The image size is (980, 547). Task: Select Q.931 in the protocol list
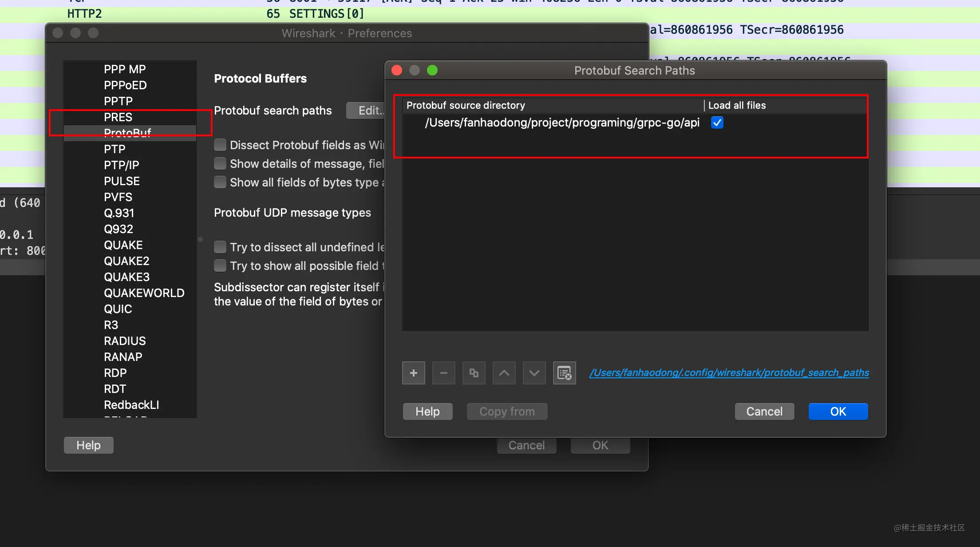pyautogui.click(x=130, y=213)
